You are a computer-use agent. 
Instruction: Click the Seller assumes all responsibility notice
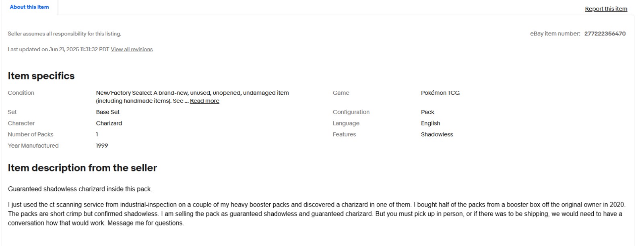[x=64, y=34]
